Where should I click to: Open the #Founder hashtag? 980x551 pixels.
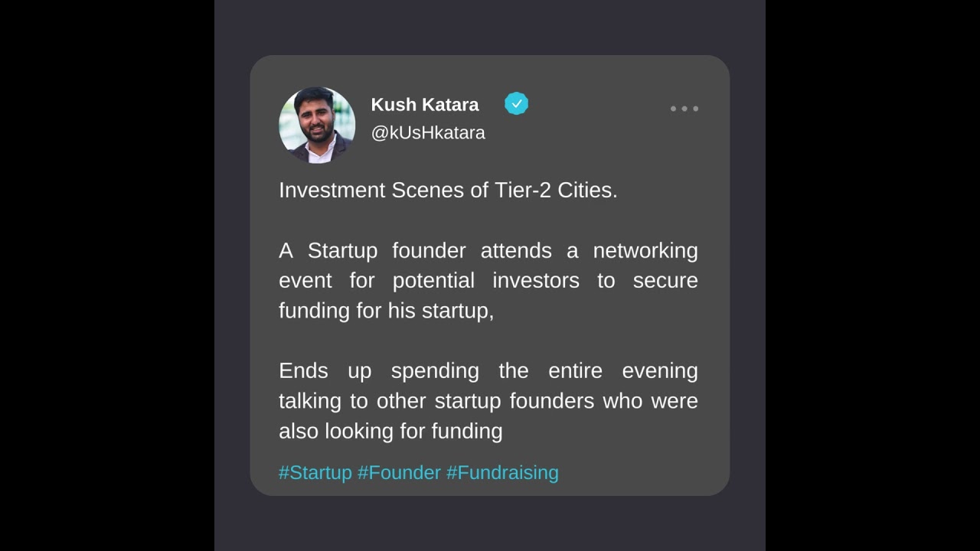pos(399,472)
